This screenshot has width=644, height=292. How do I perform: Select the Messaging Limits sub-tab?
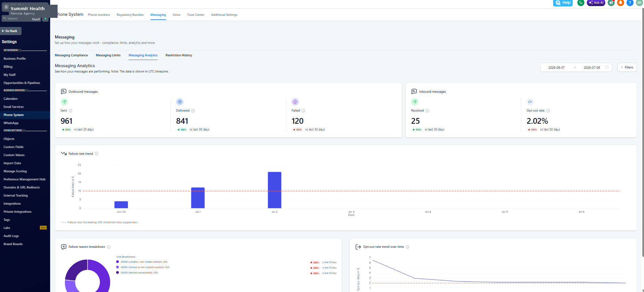tap(108, 55)
